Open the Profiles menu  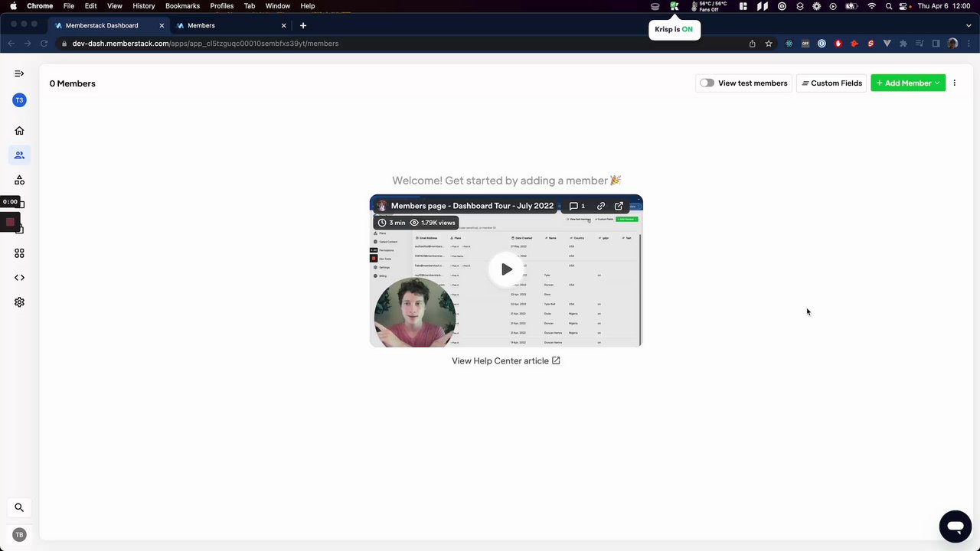(x=222, y=5)
